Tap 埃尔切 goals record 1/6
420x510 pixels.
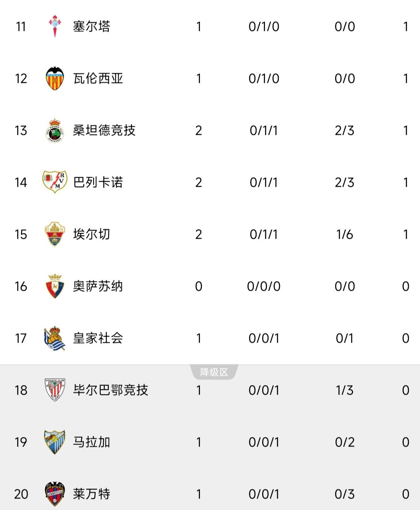point(345,234)
